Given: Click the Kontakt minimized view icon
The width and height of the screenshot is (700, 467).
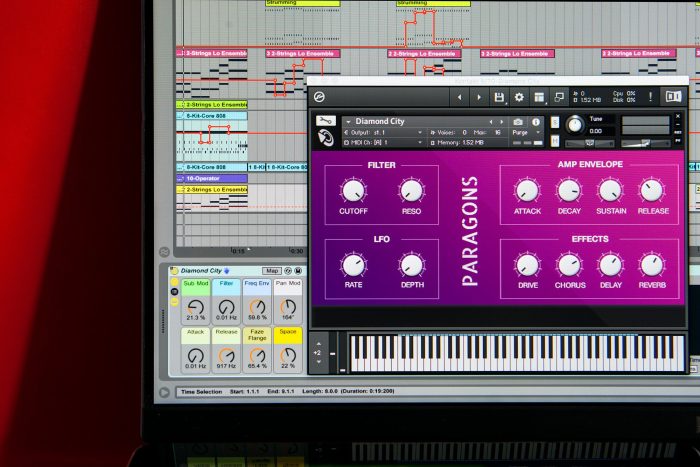Looking at the screenshot, I should point(558,97).
